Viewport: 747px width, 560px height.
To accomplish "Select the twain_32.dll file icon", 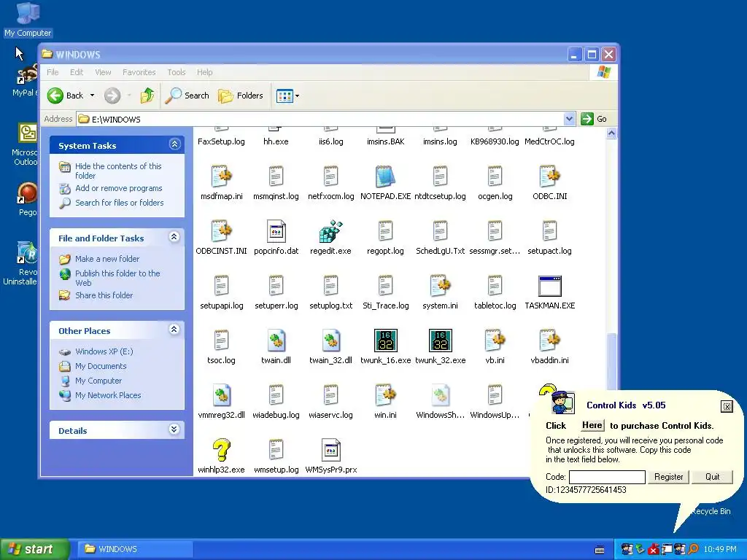I will pos(330,341).
